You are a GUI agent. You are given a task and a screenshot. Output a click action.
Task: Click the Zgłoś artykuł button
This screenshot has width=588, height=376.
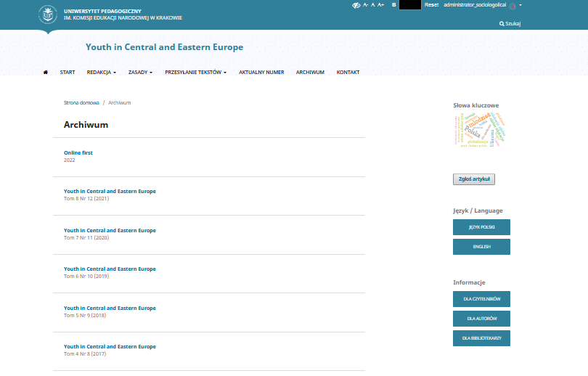[x=473, y=179]
